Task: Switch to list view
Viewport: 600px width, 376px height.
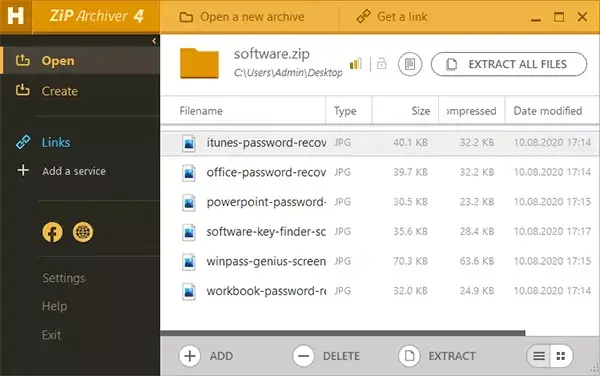Action: point(538,356)
